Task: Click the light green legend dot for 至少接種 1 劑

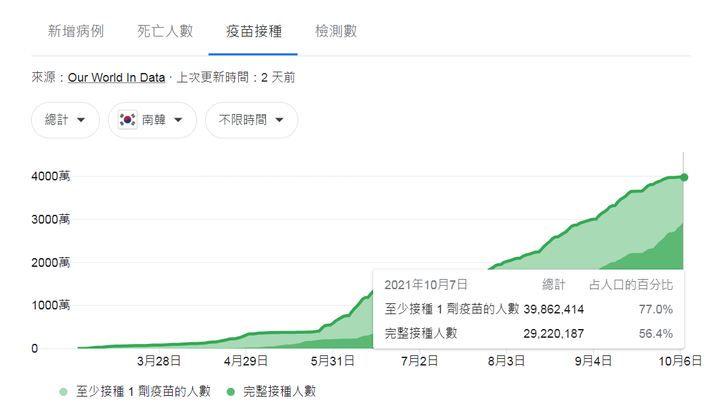Action: pyautogui.click(x=63, y=392)
